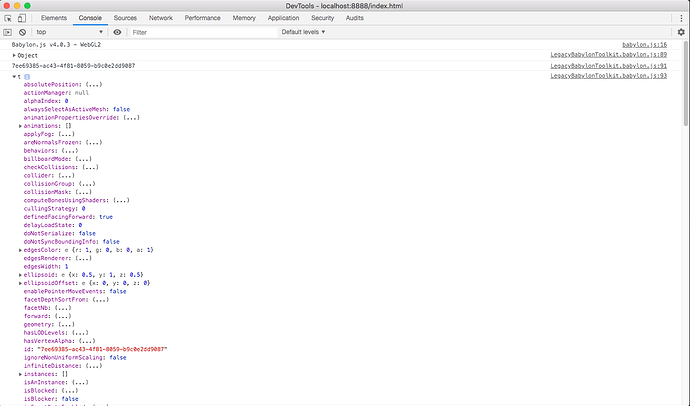Expand the animations array property
The height and width of the screenshot is (406, 690).
20,126
